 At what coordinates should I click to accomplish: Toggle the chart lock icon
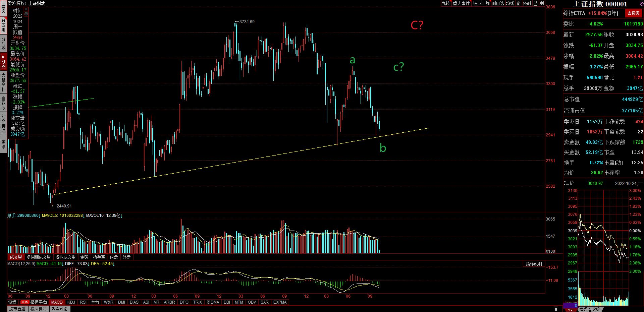[x=535, y=3]
